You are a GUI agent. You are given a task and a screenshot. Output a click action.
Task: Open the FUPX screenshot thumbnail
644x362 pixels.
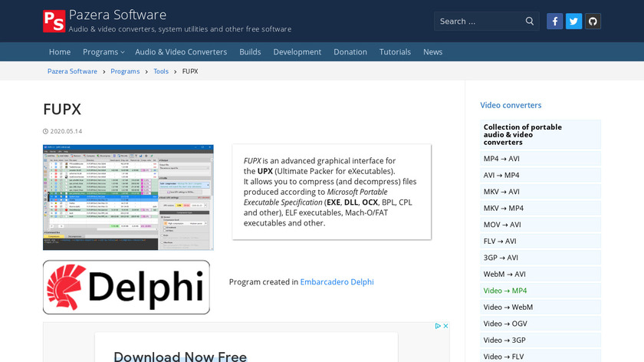128,197
